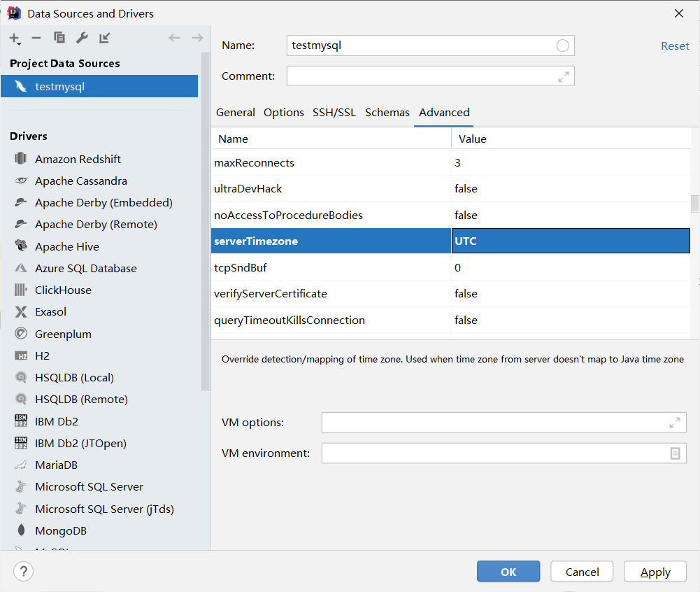Remove the selected data source using minus icon
This screenshot has height=592, width=700.
click(36, 38)
